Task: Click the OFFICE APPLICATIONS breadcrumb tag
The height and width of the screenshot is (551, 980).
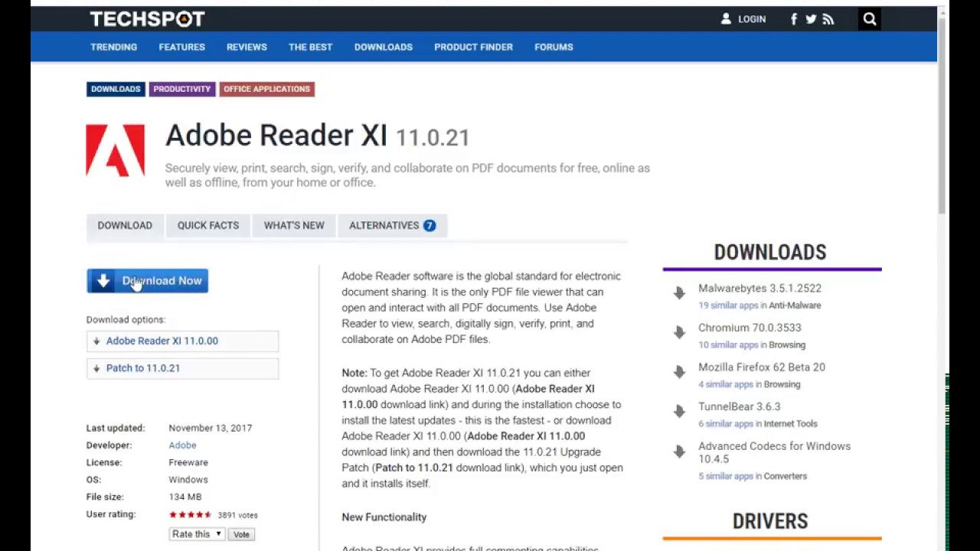Action: pos(266,89)
